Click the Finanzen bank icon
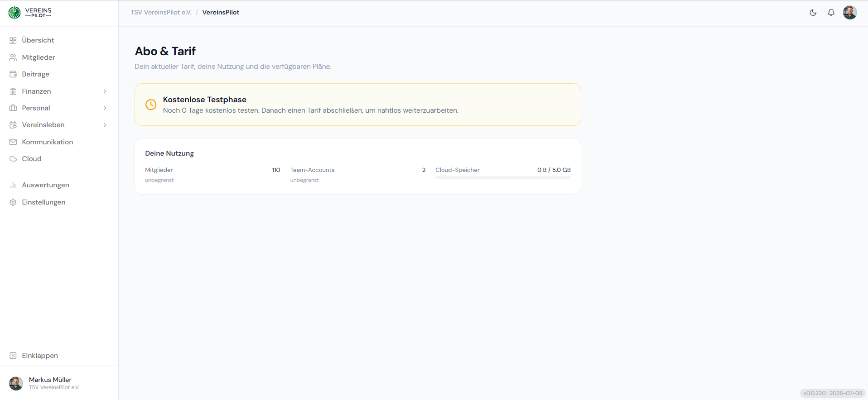The image size is (868, 400). pos(13,91)
